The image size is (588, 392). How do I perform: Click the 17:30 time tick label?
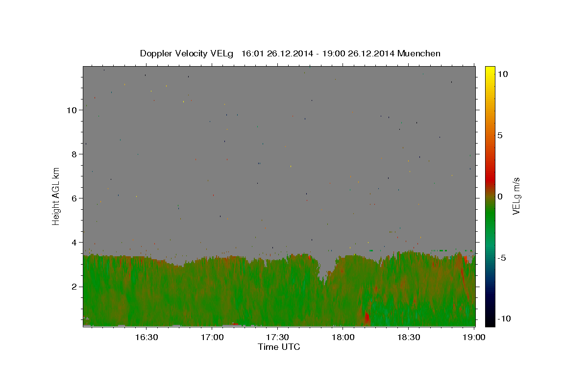(277, 338)
